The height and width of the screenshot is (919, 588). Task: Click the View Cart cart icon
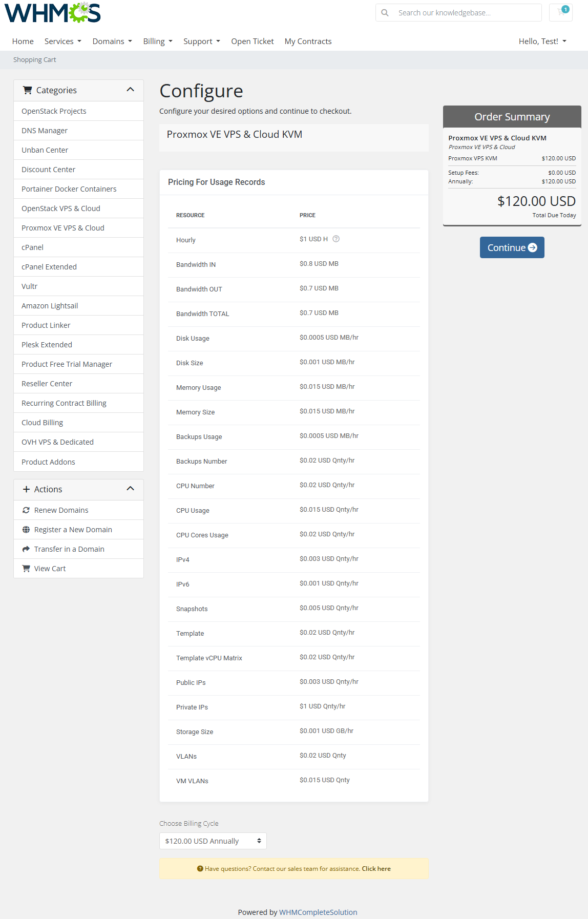tap(26, 569)
